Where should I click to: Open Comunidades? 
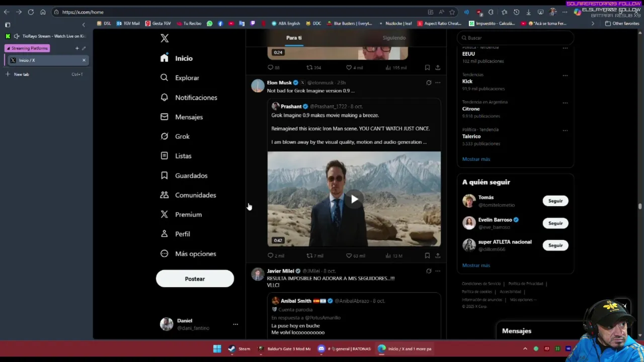(x=188, y=195)
